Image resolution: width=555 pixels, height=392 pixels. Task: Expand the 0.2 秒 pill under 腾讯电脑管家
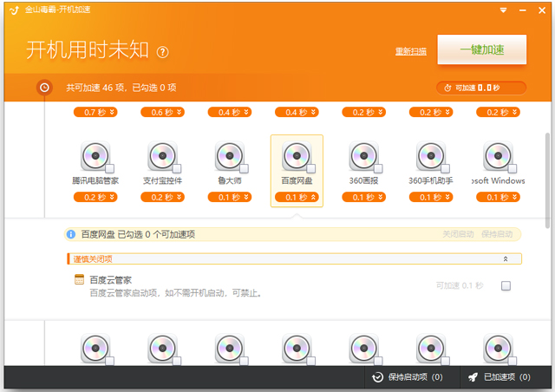click(x=95, y=197)
